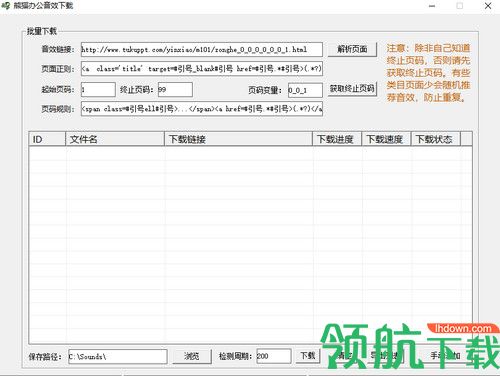Click the 下载状态 column header
Viewport: 500px width, 376px height.
[436, 139]
